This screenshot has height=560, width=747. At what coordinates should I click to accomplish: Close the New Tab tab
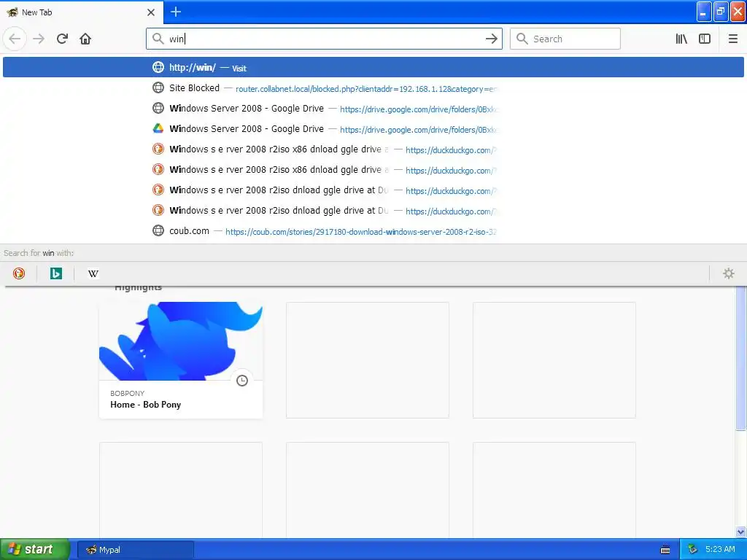pos(151,12)
